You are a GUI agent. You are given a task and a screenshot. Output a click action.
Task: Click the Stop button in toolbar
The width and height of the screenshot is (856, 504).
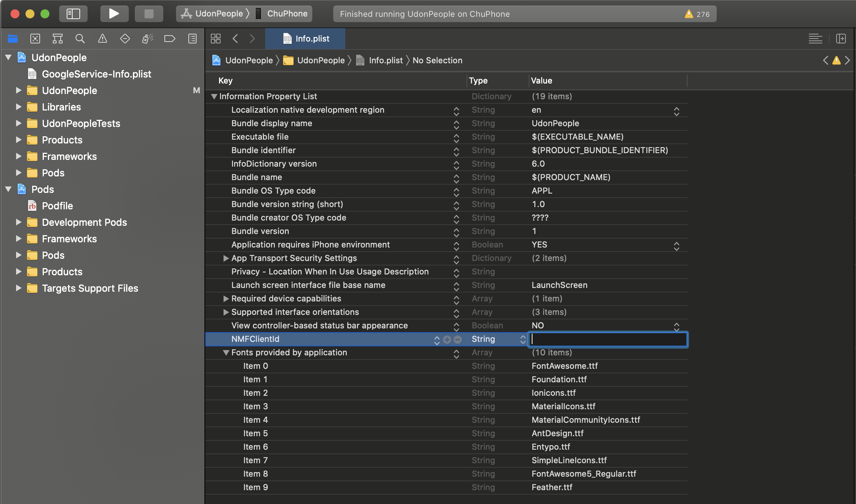(x=149, y=14)
